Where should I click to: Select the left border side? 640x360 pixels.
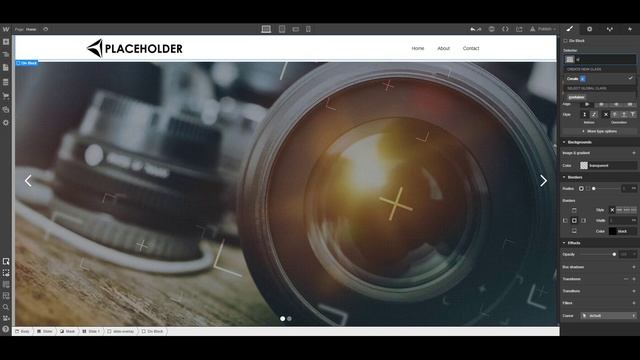tap(565, 220)
